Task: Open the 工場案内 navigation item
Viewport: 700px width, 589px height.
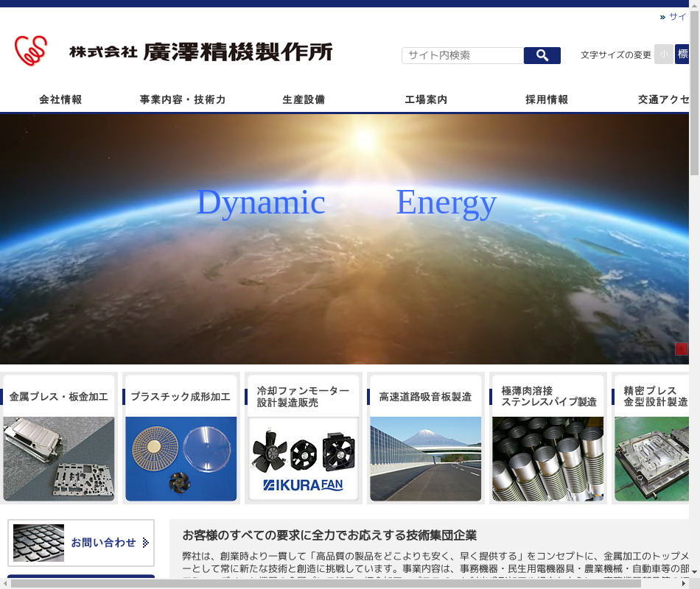Action: point(426,100)
